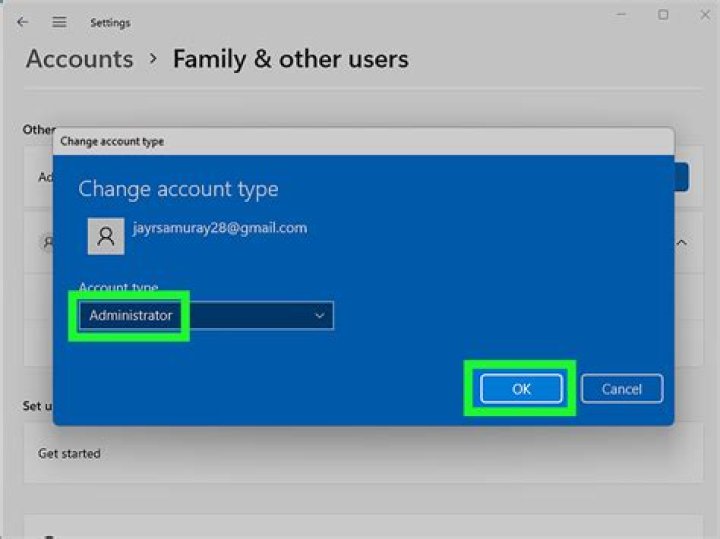720x539 pixels.
Task: Open the hamburger navigation menu
Action: pyautogui.click(x=59, y=22)
